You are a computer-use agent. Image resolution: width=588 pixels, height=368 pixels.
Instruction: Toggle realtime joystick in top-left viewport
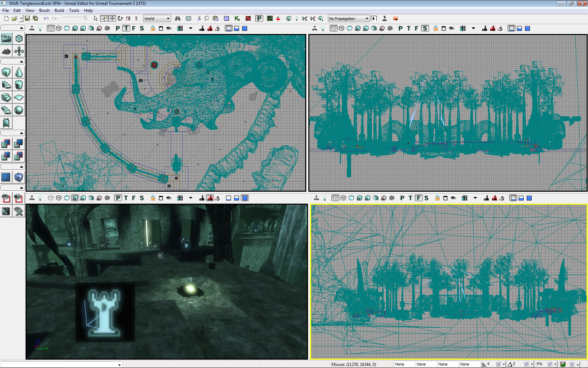pyautogui.click(x=32, y=28)
